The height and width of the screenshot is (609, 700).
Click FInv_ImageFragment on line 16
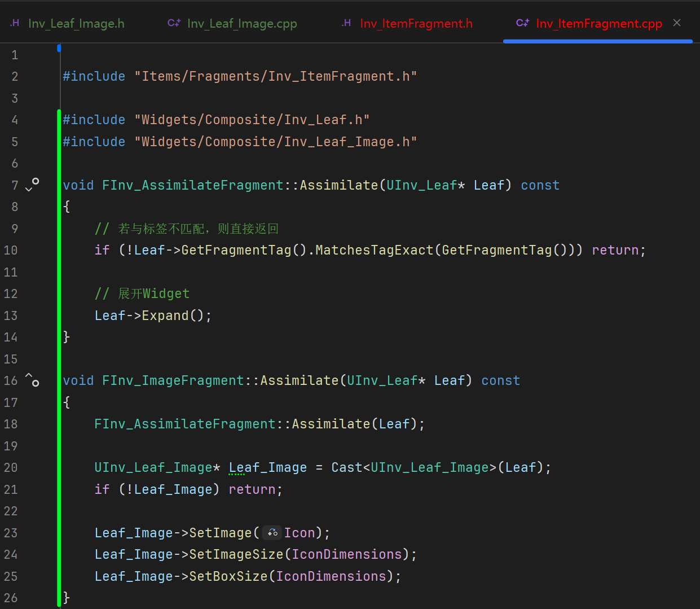click(173, 380)
